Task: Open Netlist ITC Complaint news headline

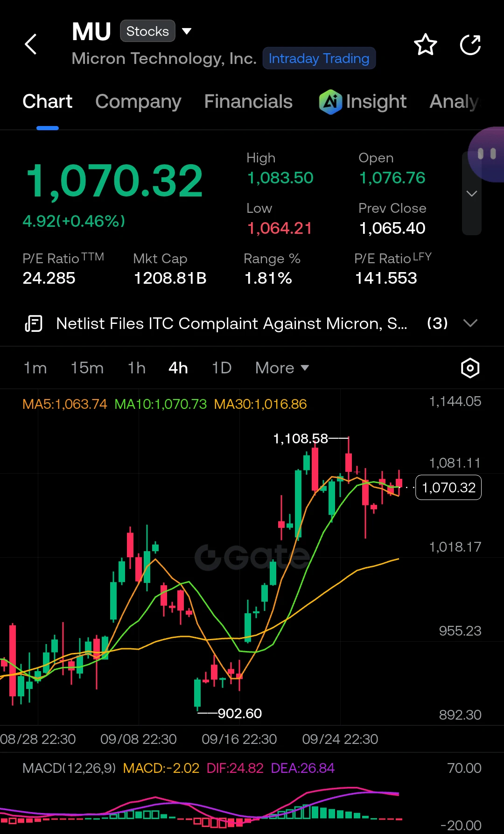Action: click(x=231, y=323)
